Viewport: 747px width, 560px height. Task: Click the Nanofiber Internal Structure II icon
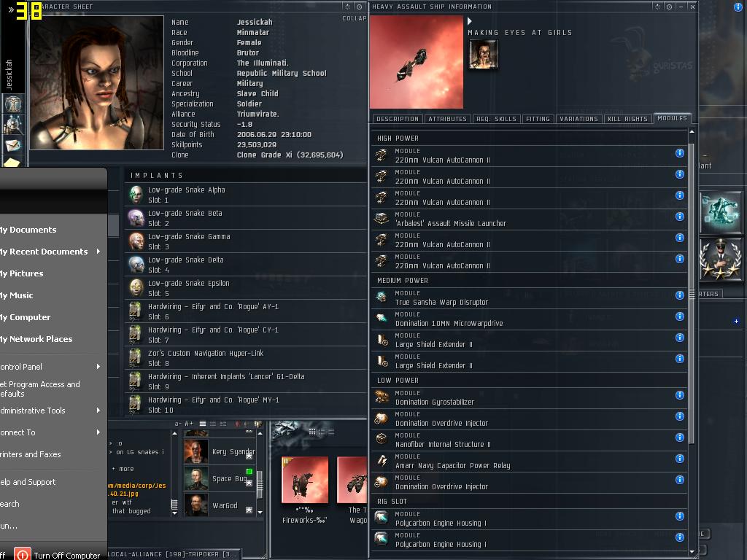click(x=382, y=439)
